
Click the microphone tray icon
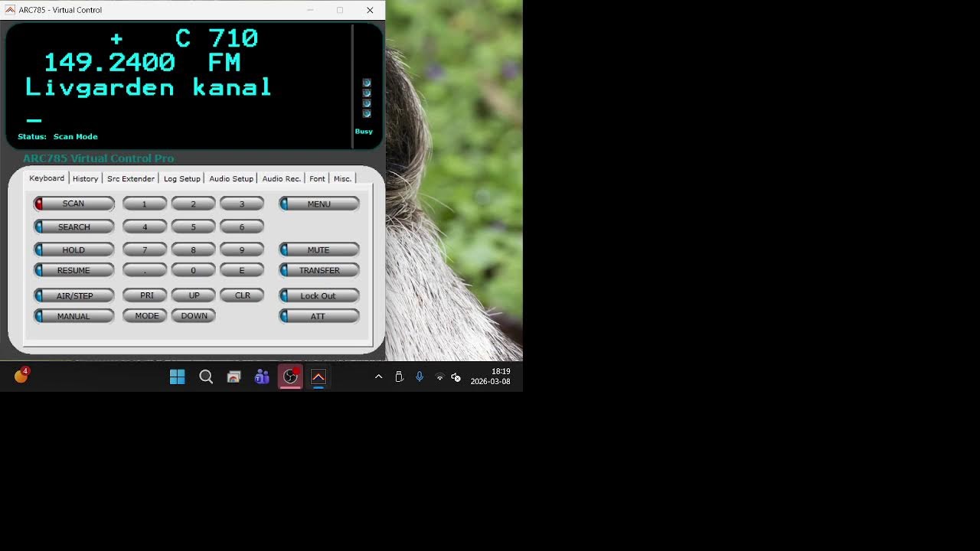[x=419, y=377]
